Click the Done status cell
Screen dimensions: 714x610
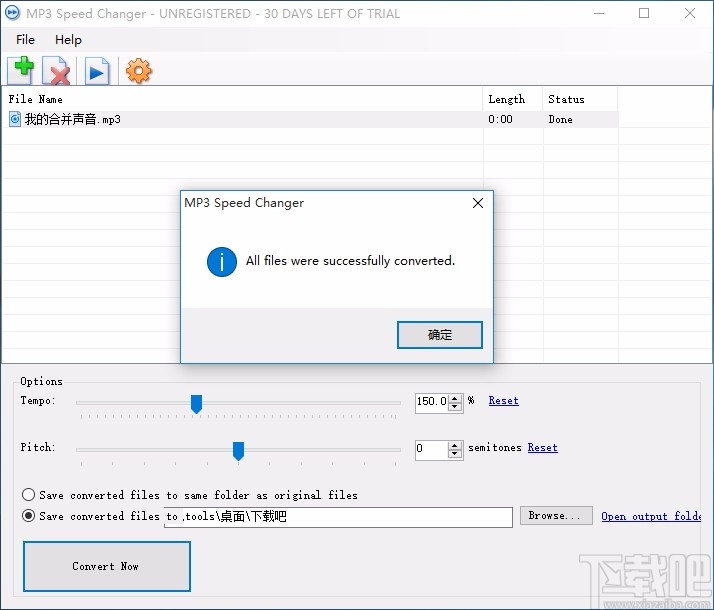[561, 119]
